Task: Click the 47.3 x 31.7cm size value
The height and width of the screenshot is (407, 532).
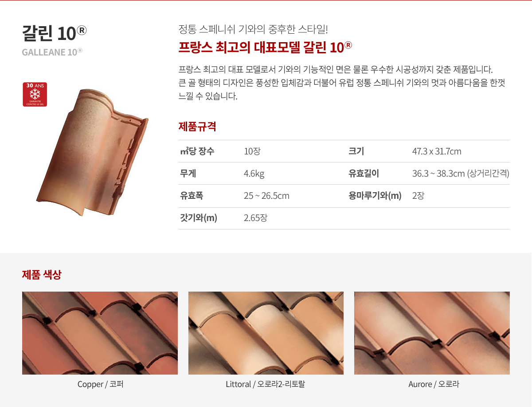Action: [x=437, y=151]
